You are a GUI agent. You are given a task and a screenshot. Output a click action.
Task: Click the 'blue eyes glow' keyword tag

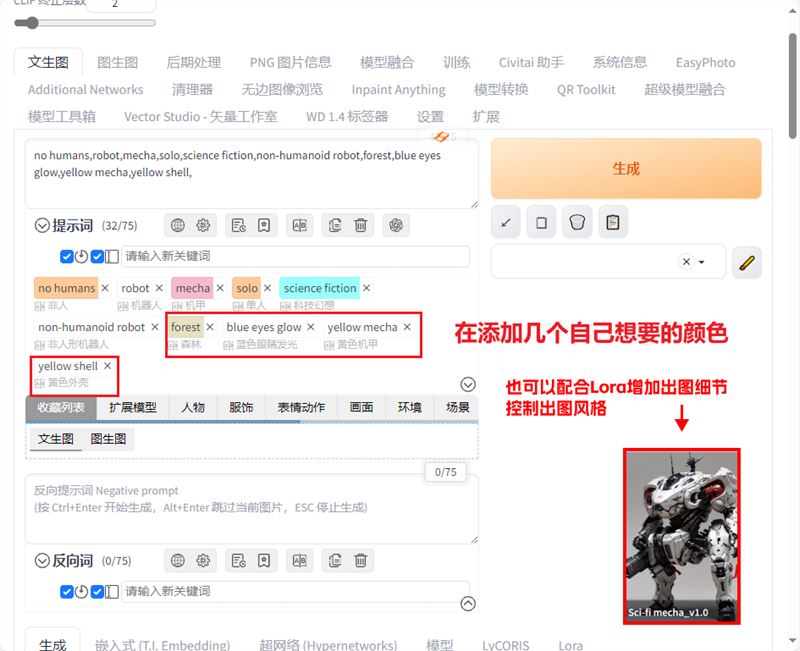click(x=264, y=327)
